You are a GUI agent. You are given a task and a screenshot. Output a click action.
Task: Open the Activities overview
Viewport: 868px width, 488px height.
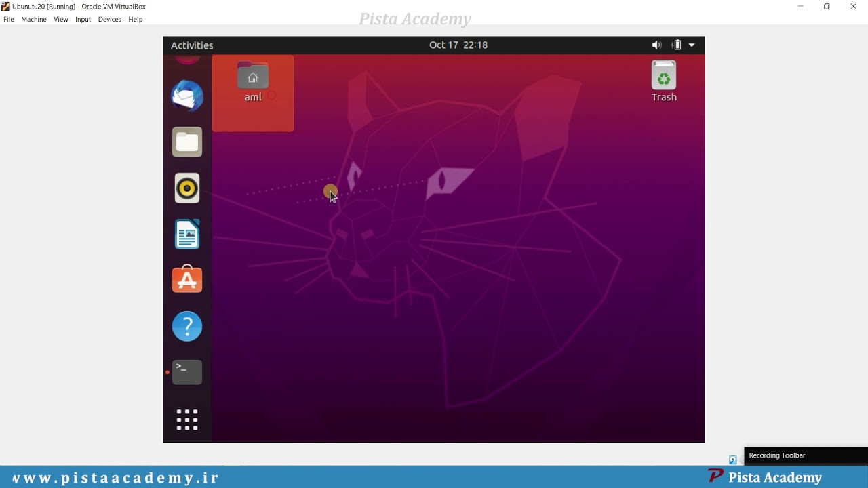(x=192, y=45)
